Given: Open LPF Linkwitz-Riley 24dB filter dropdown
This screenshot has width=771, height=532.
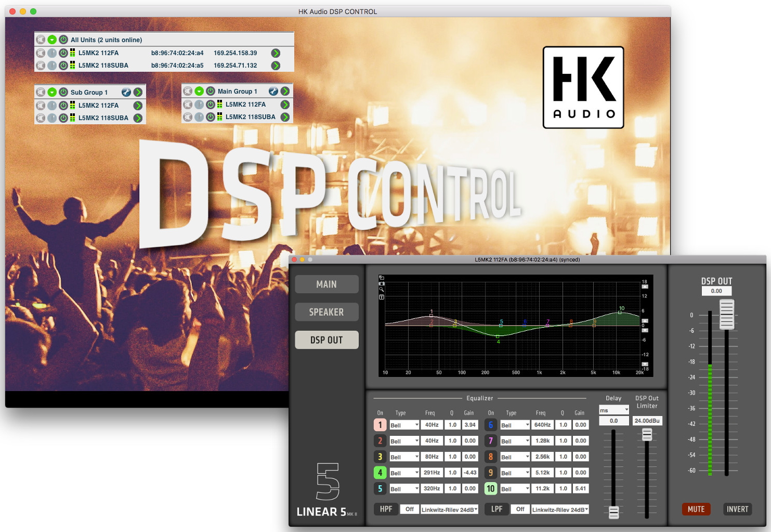Looking at the screenshot, I should pyautogui.click(x=560, y=510).
